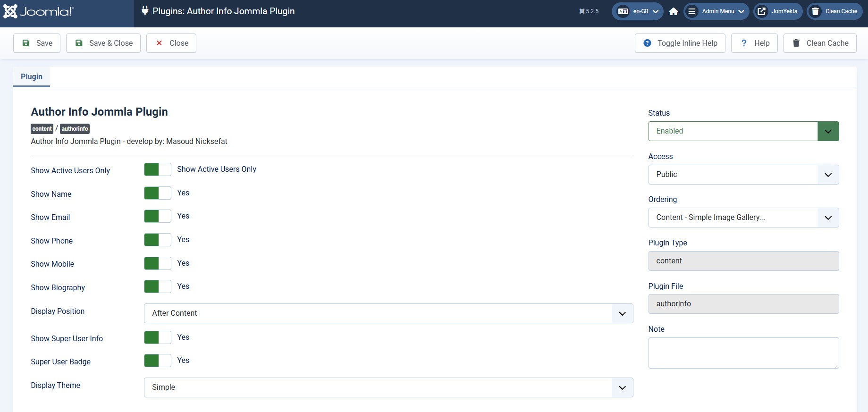The width and height of the screenshot is (868, 412).
Task: Click Toggle Inline Help button
Action: 680,43
